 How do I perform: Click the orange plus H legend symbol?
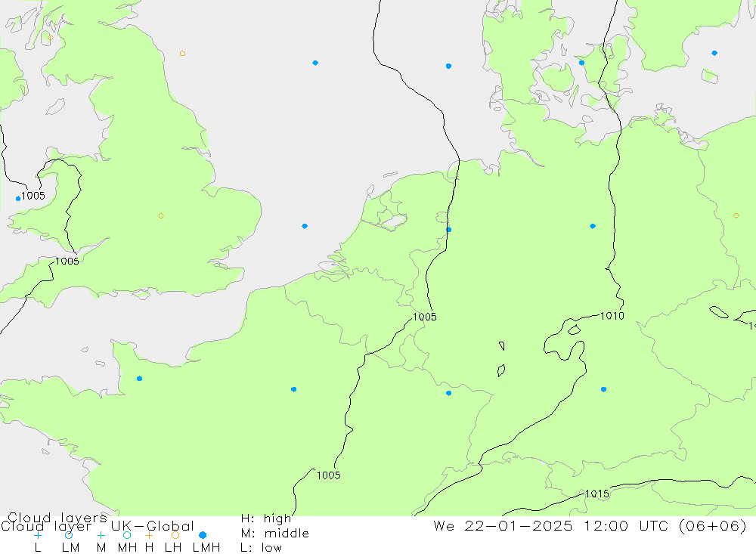pyautogui.click(x=149, y=535)
